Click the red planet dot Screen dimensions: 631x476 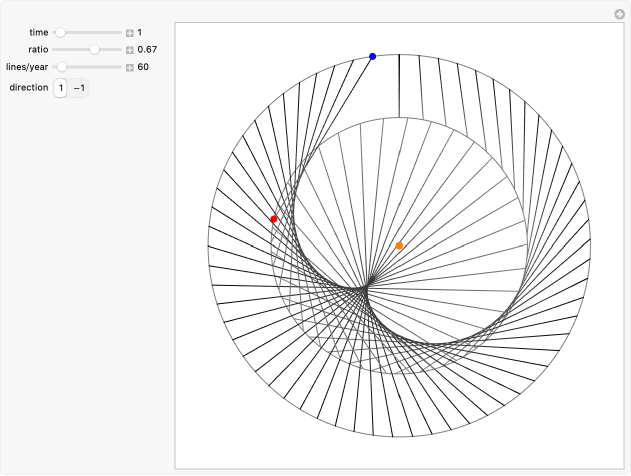tap(274, 219)
